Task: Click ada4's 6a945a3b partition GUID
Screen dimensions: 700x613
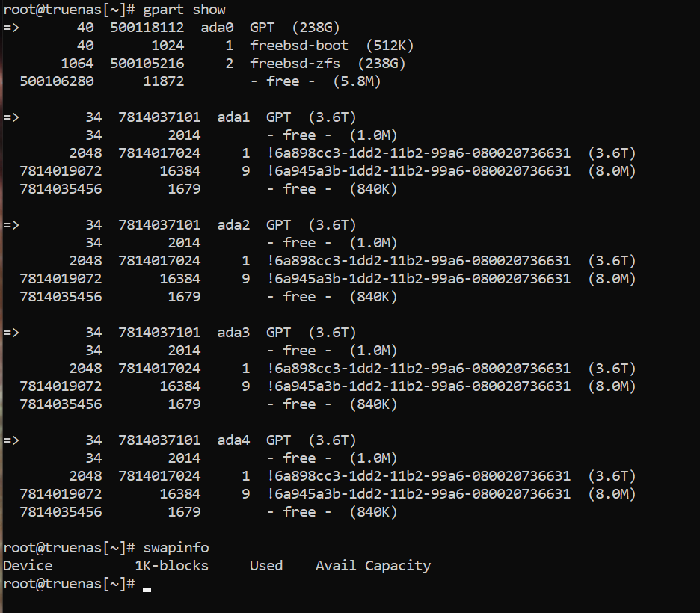Action: [x=418, y=494]
